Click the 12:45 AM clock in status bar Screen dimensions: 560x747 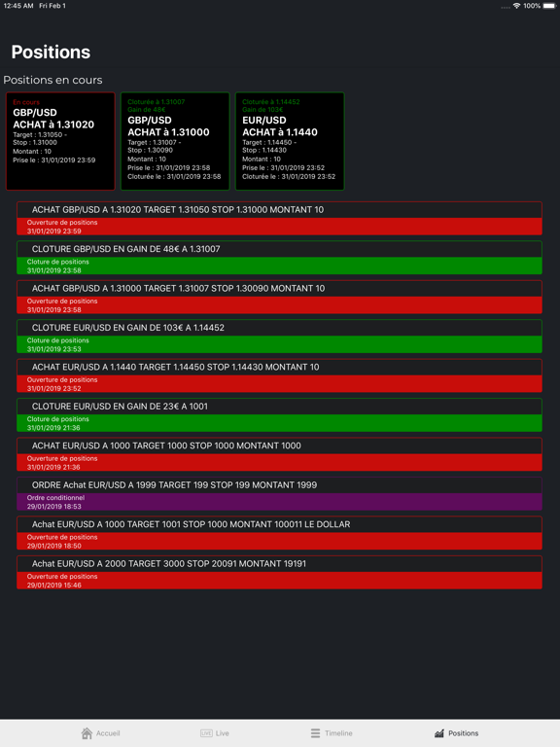(x=18, y=6)
